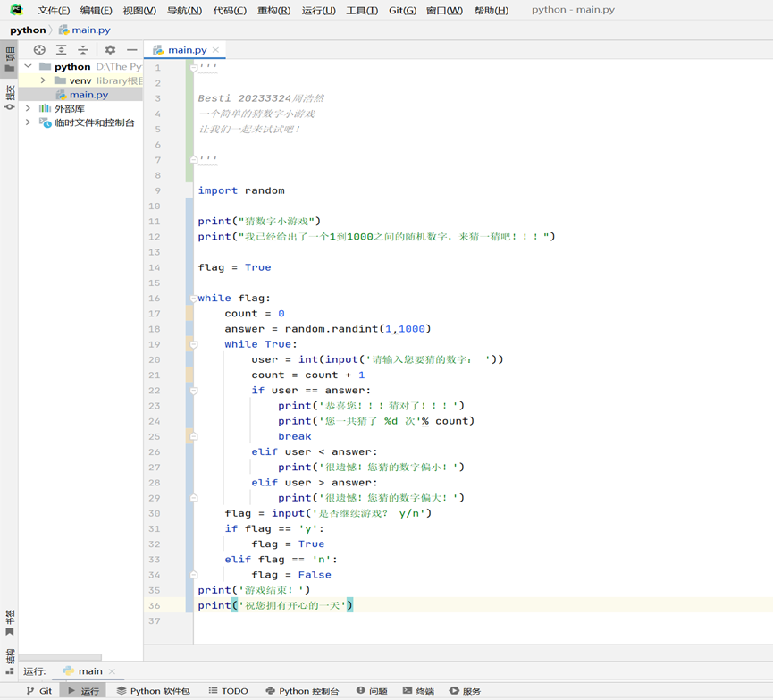Toggle the 书签 bookmarks side panel

point(9,622)
